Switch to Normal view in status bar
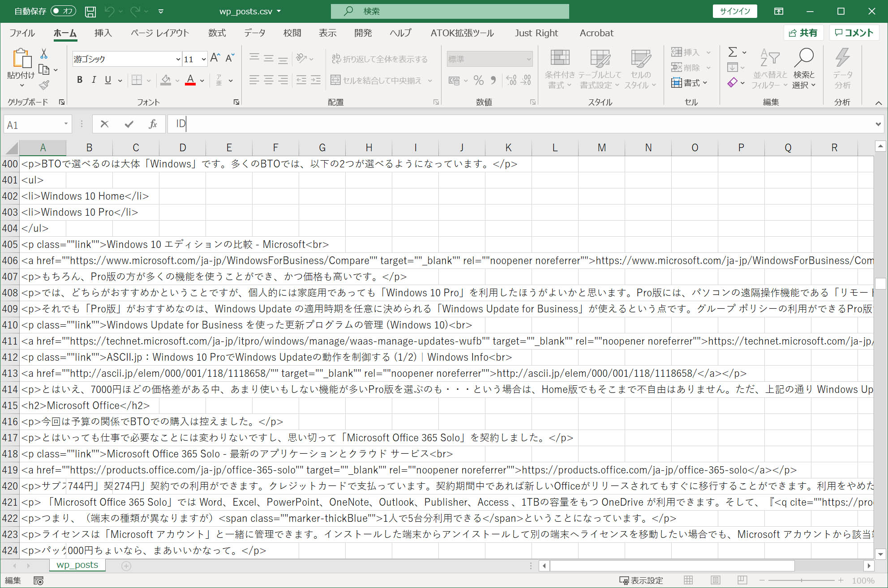This screenshot has width=888, height=588. click(x=688, y=580)
